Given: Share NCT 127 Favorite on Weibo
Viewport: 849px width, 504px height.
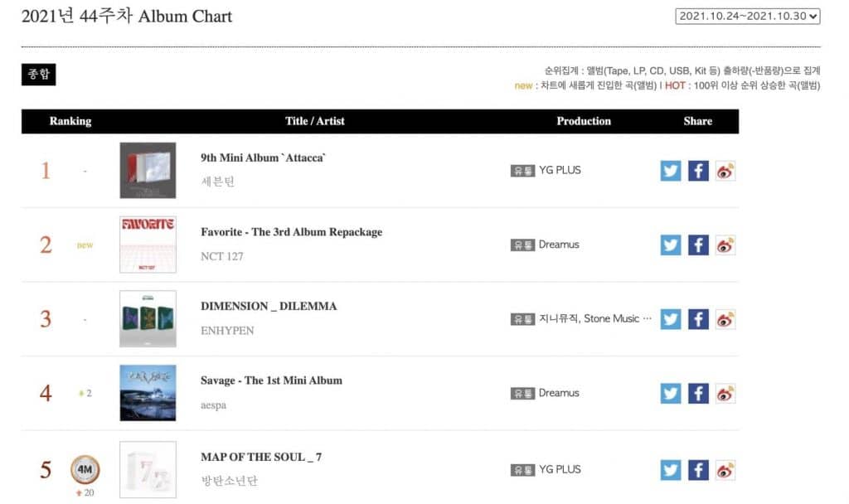Looking at the screenshot, I should (x=725, y=245).
